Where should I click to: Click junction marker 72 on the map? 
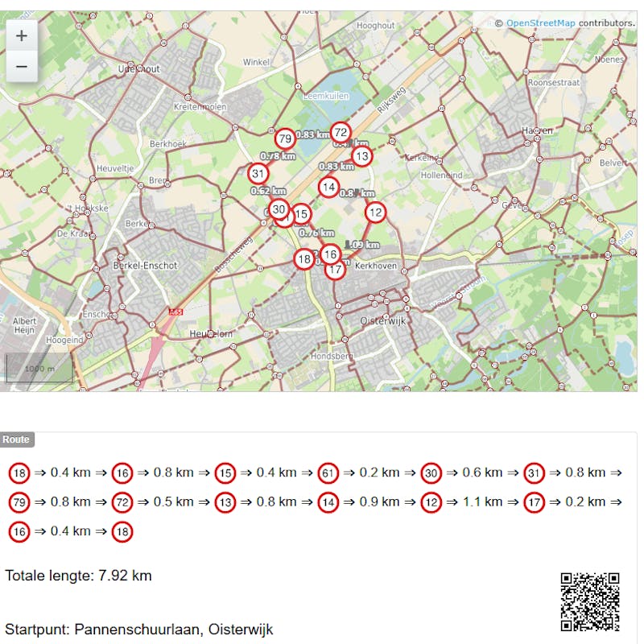pos(341,133)
